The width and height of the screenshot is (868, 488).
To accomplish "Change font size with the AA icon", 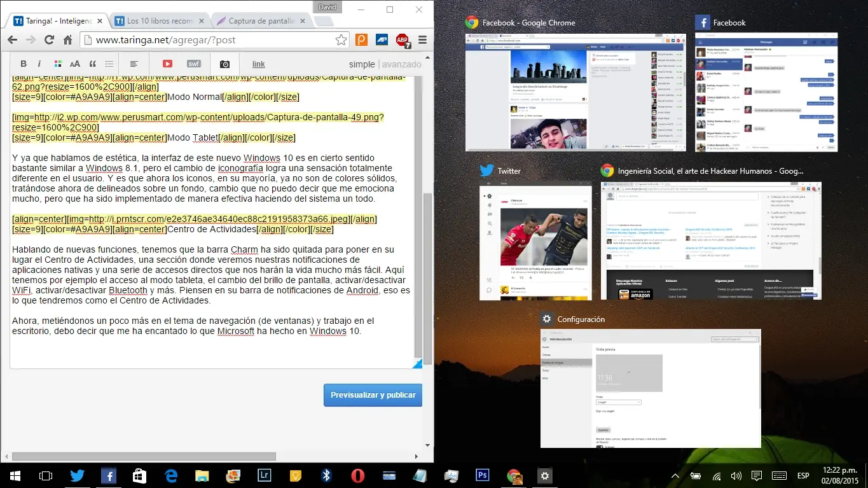I will pos(75,64).
